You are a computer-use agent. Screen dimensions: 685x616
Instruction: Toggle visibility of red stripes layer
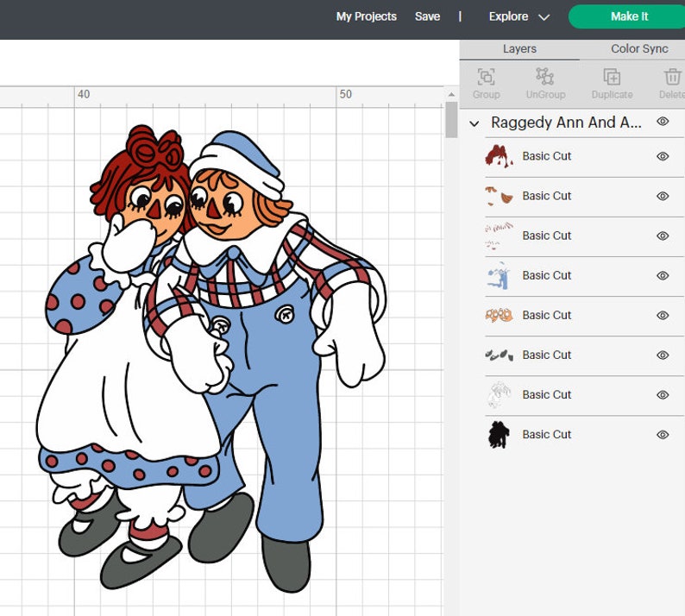[x=663, y=236]
